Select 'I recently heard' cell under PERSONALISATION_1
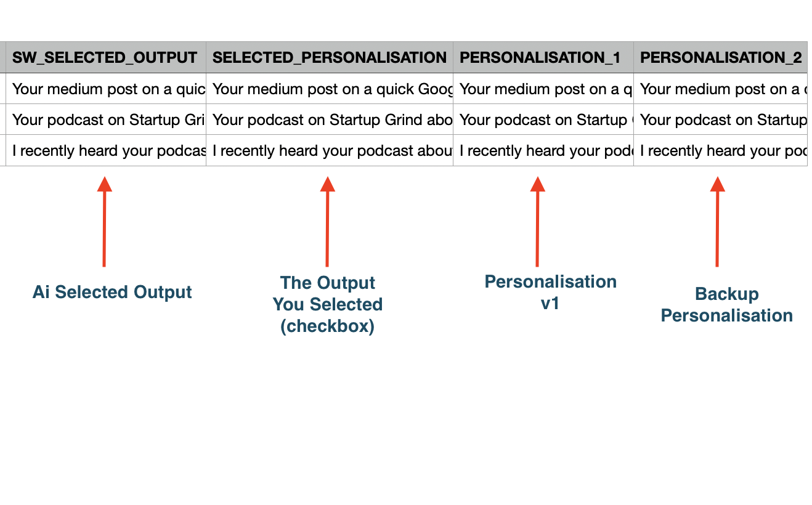The width and height of the screenshot is (812, 505). point(543,151)
